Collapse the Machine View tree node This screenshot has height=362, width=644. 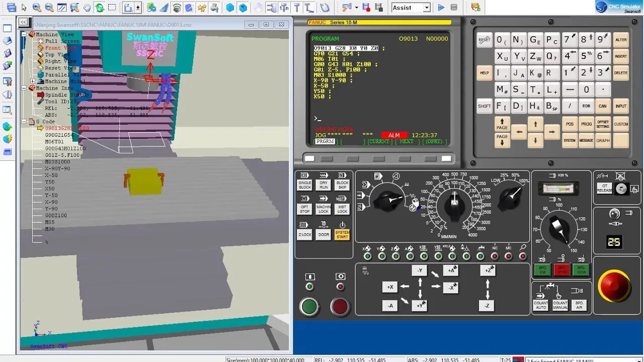pyautogui.click(x=24, y=34)
